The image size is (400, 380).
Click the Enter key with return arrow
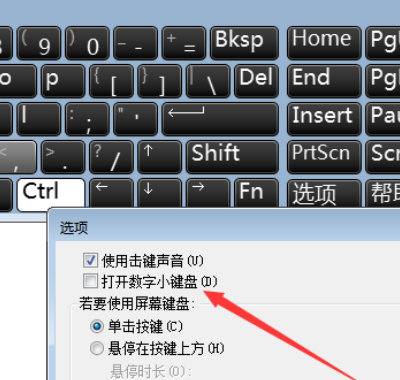220,119
